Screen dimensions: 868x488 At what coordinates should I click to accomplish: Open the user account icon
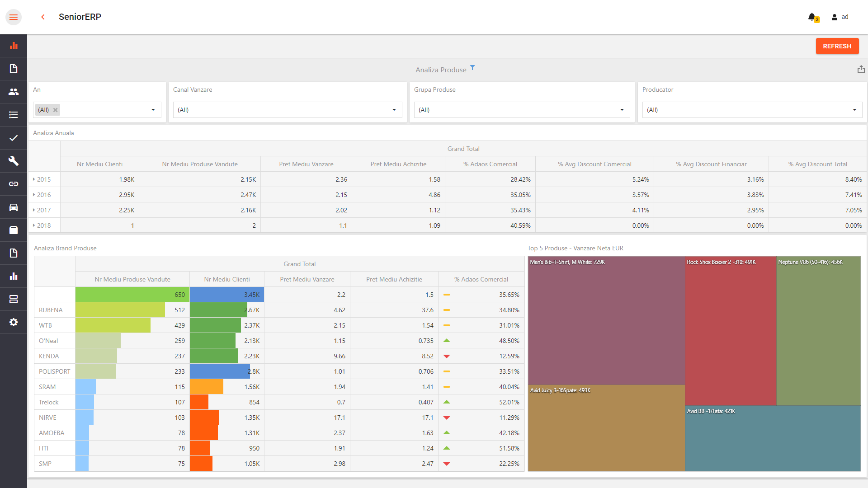(835, 17)
